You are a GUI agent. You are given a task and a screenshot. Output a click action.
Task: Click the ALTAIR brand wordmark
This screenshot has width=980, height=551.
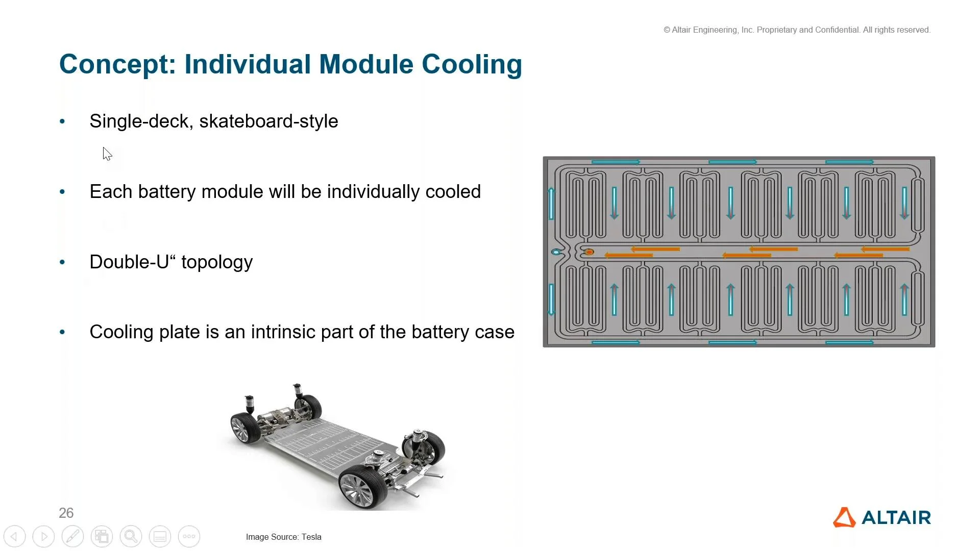point(896,518)
